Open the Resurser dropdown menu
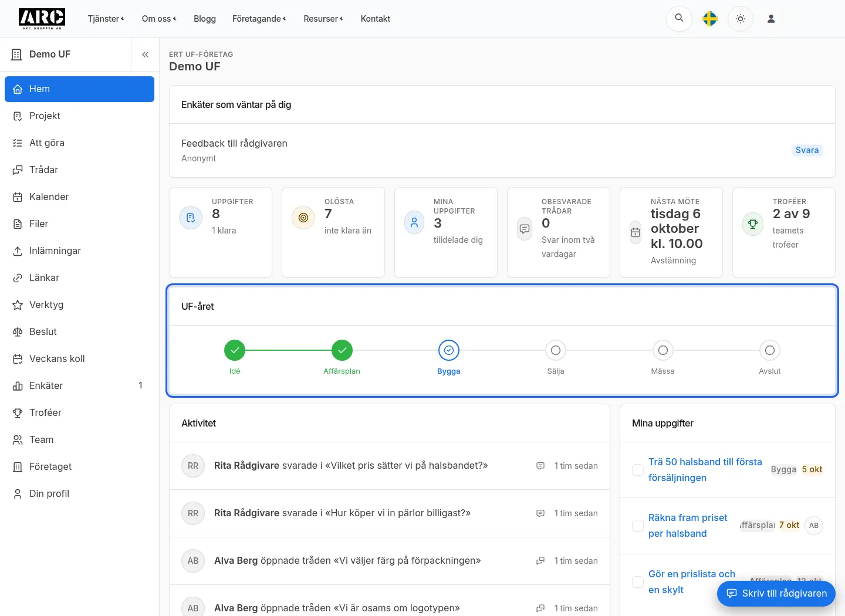This screenshot has width=845, height=616. tap(323, 19)
